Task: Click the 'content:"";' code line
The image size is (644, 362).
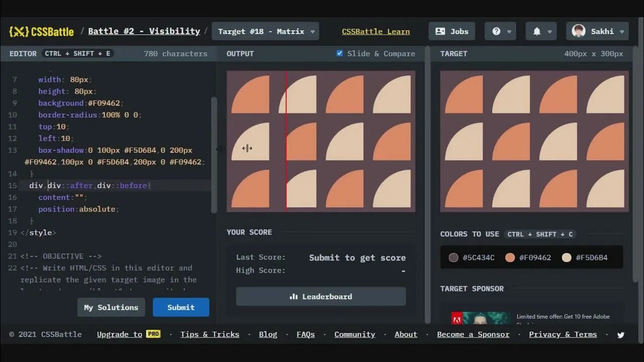Action: point(63,197)
